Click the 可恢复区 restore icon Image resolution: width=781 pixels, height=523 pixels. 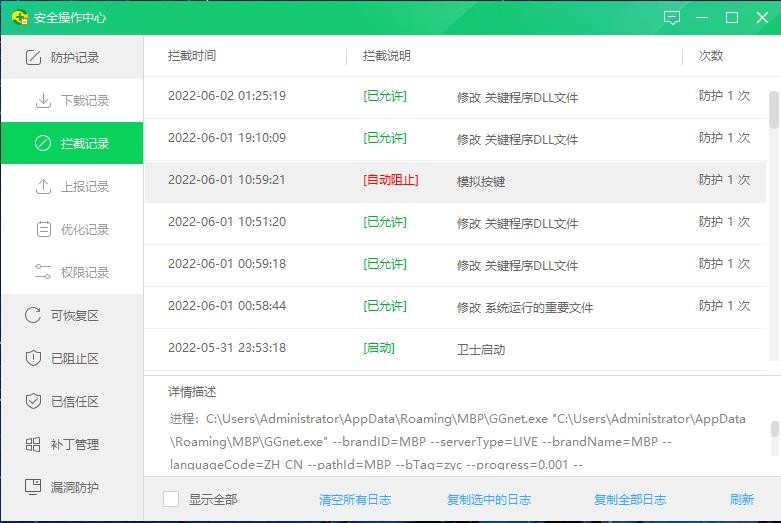click(32, 316)
